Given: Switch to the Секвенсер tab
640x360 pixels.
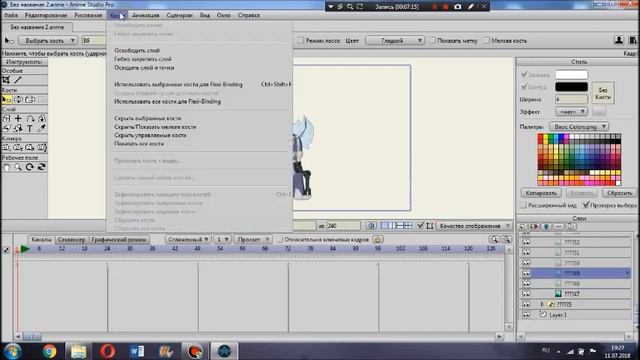Looking at the screenshot, I should [x=71, y=240].
